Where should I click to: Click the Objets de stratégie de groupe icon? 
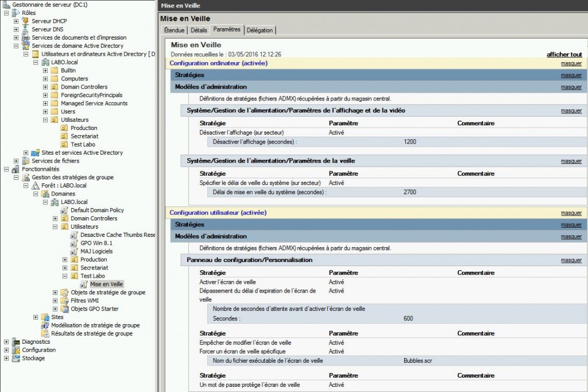point(64,293)
